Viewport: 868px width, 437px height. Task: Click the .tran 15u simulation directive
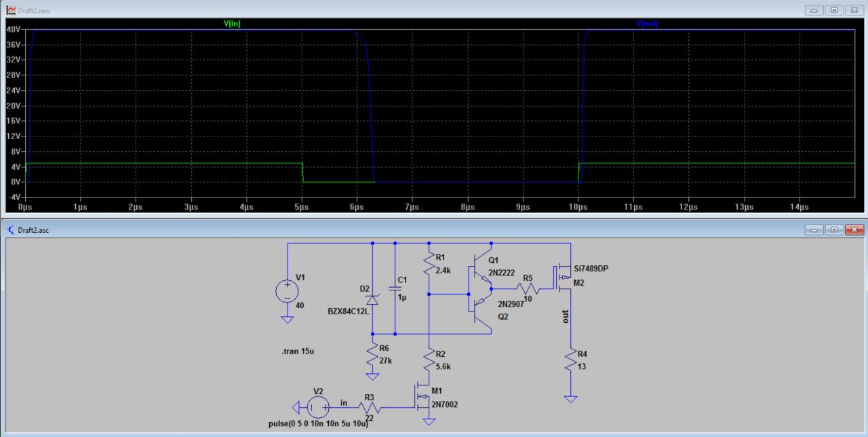[298, 352]
